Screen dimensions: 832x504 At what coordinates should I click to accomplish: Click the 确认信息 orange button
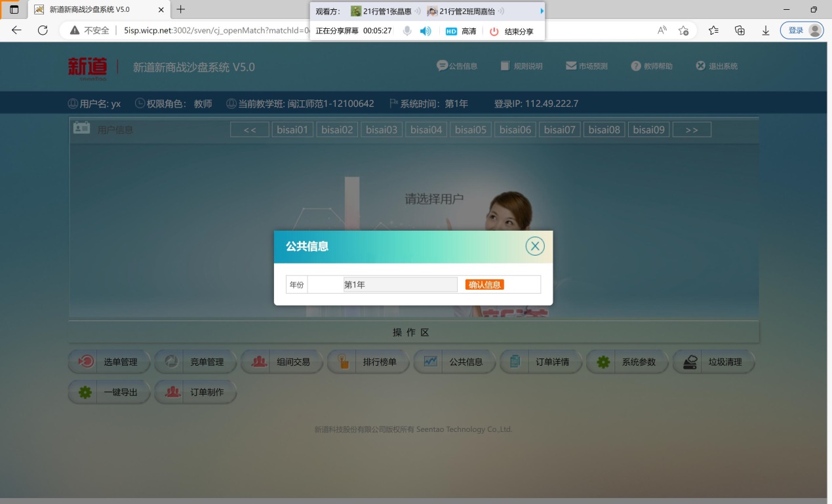[485, 284]
